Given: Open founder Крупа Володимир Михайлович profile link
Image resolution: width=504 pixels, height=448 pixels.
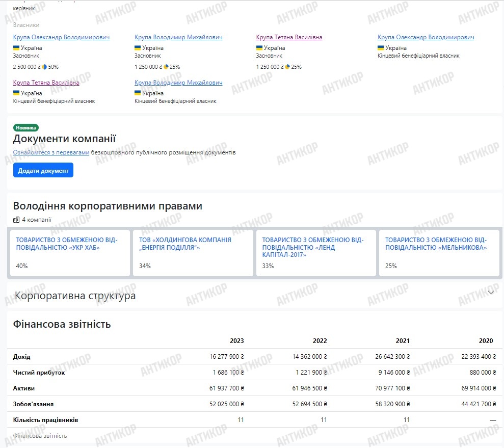Looking at the screenshot, I should (178, 37).
